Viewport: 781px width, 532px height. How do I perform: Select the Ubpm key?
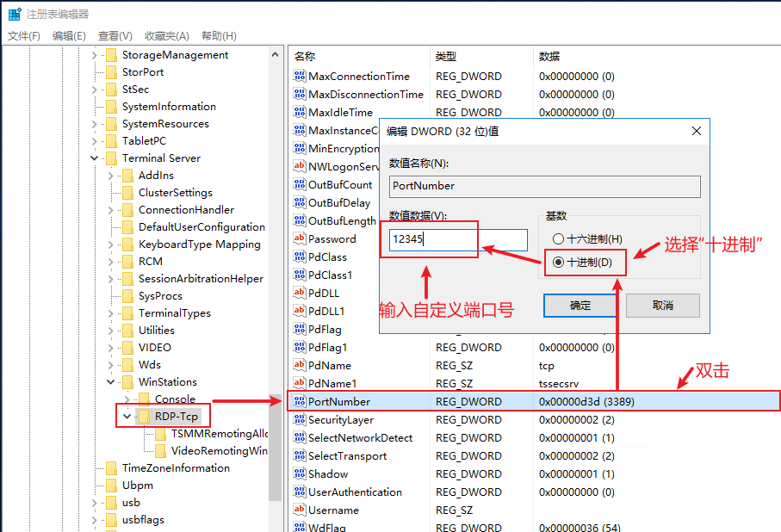pyautogui.click(x=138, y=486)
